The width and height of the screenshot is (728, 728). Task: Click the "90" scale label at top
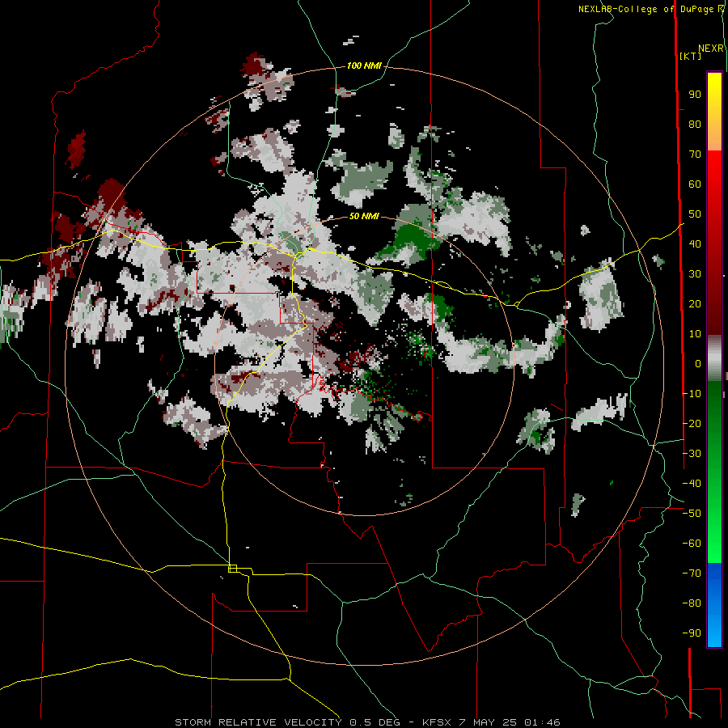695,95
